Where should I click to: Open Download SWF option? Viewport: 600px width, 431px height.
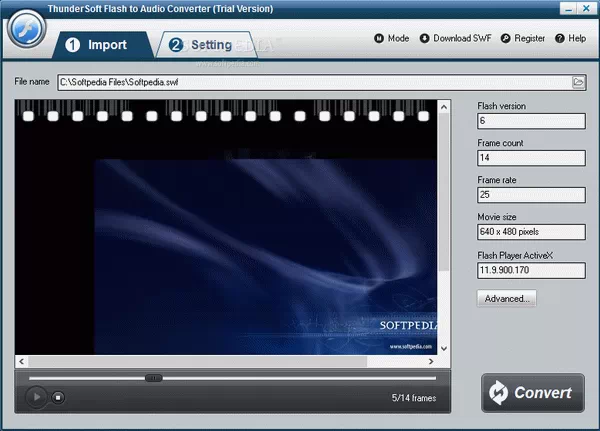tap(455, 38)
